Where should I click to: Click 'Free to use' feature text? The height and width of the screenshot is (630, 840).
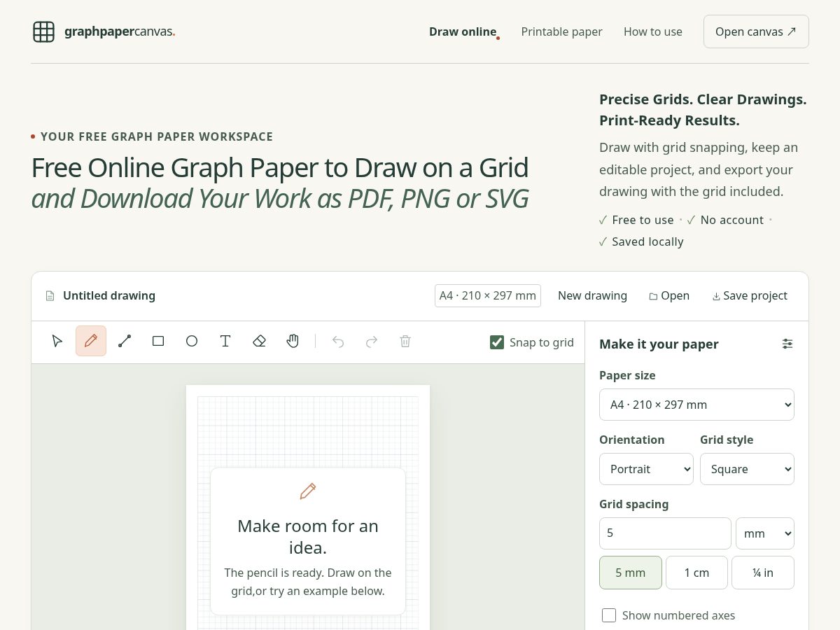tap(643, 220)
